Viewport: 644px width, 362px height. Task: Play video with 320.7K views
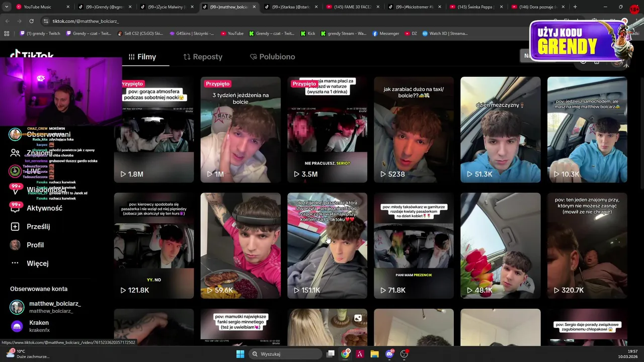pyautogui.click(x=587, y=246)
